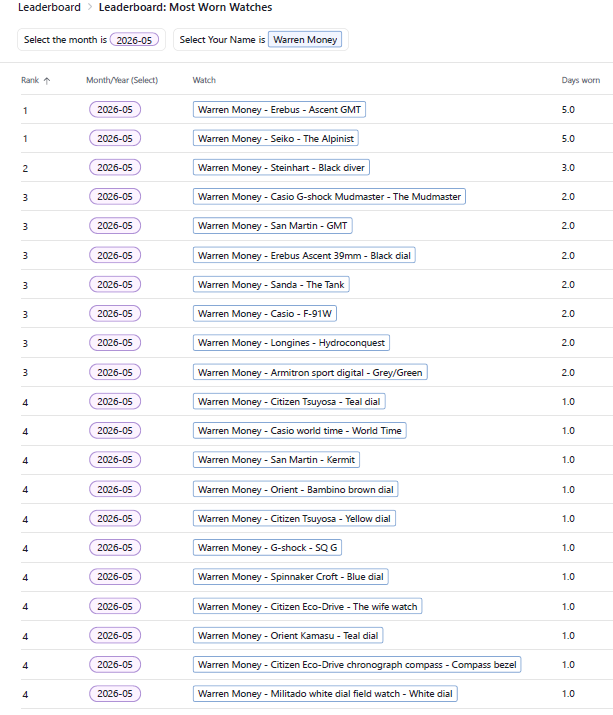Open the Orient - Bambino brown dial record
The image size is (613, 715).
295,489
